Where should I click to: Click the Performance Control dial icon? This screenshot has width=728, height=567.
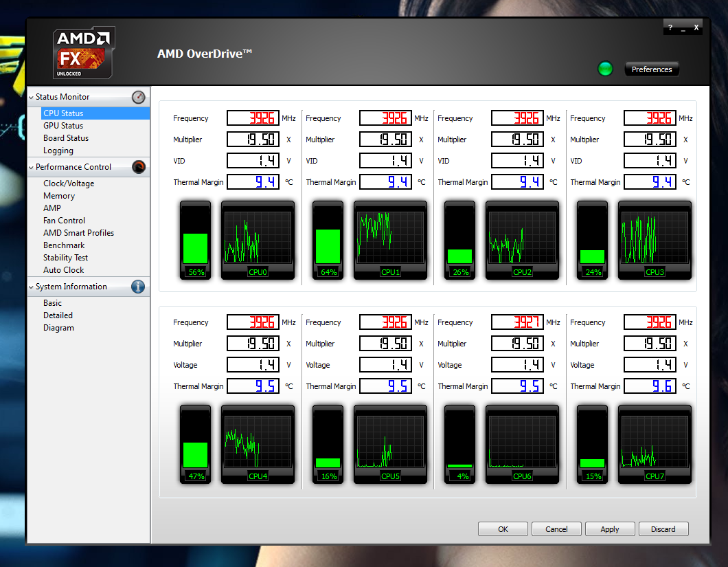coord(138,167)
